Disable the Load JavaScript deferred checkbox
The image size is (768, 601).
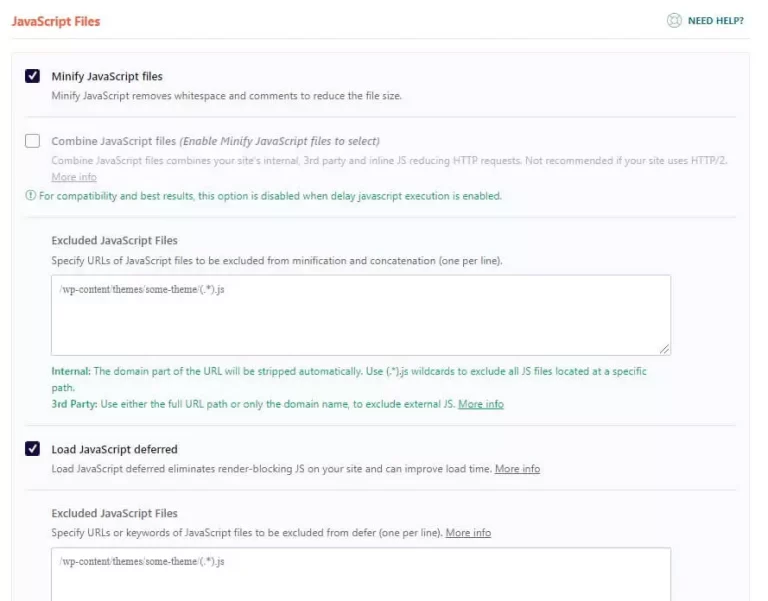coord(32,449)
